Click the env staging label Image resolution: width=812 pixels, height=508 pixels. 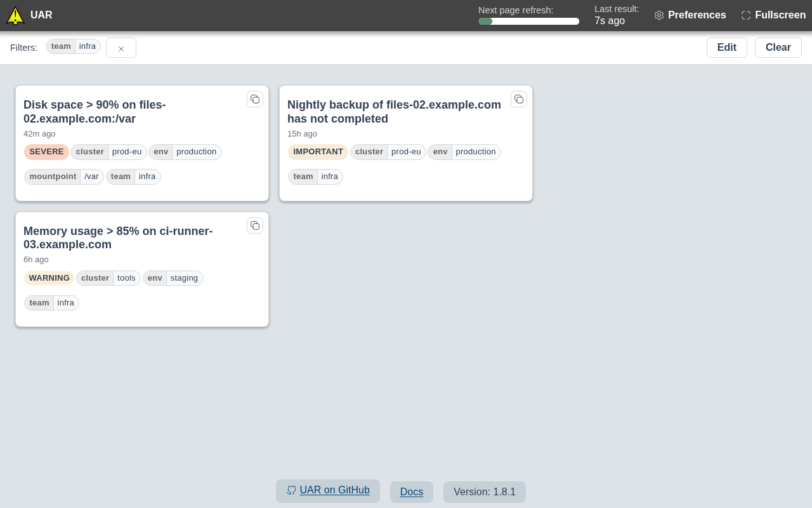coord(173,278)
